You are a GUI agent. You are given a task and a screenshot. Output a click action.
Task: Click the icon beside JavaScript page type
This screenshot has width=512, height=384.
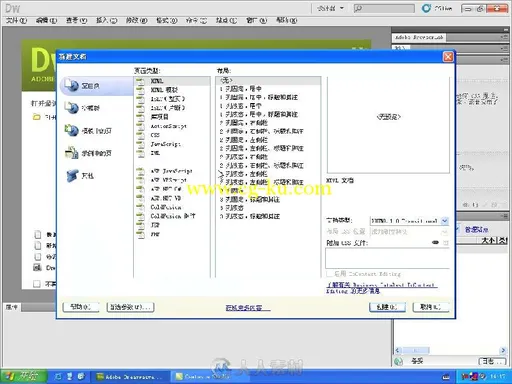tap(141, 144)
